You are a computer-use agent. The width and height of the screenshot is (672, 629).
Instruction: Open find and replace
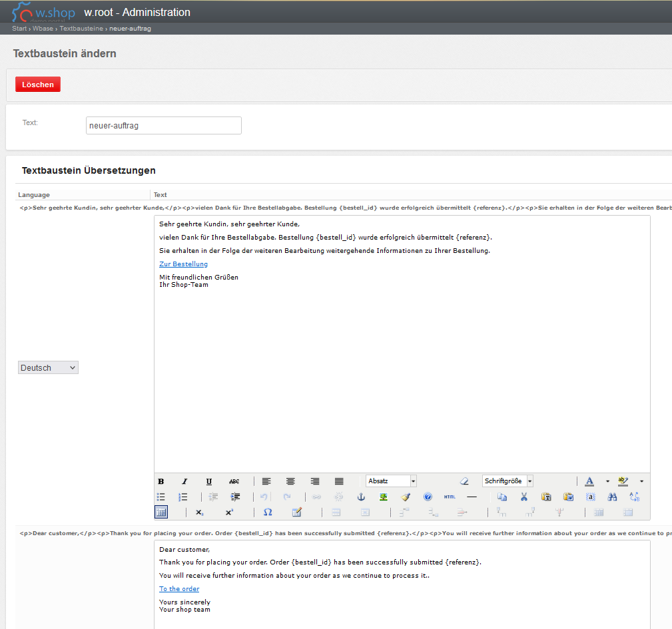(635, 497)
